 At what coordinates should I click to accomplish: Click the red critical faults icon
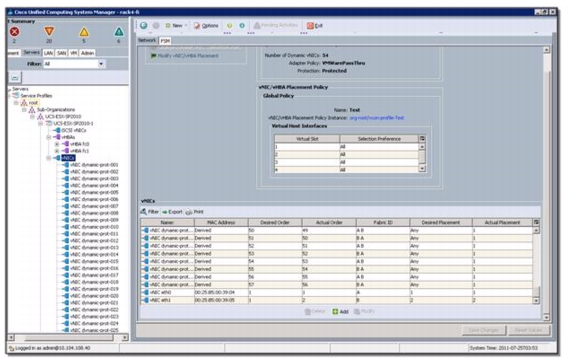(14, 32)
